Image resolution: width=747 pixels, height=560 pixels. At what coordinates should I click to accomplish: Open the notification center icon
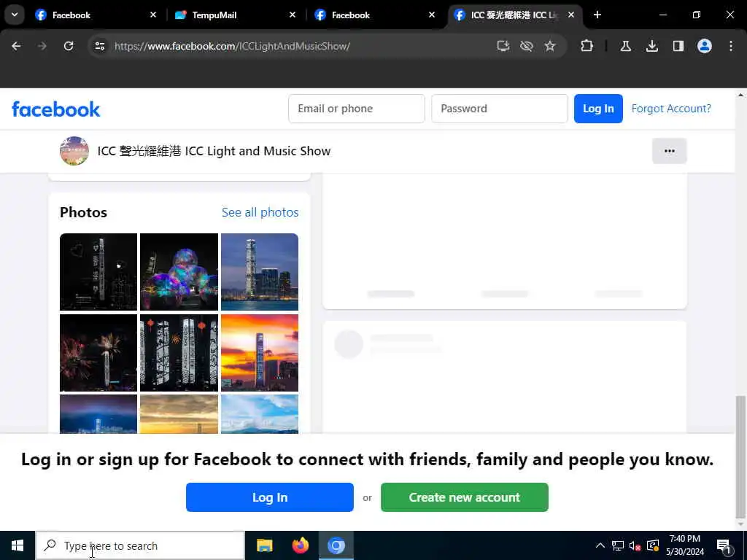coord(724,545)
